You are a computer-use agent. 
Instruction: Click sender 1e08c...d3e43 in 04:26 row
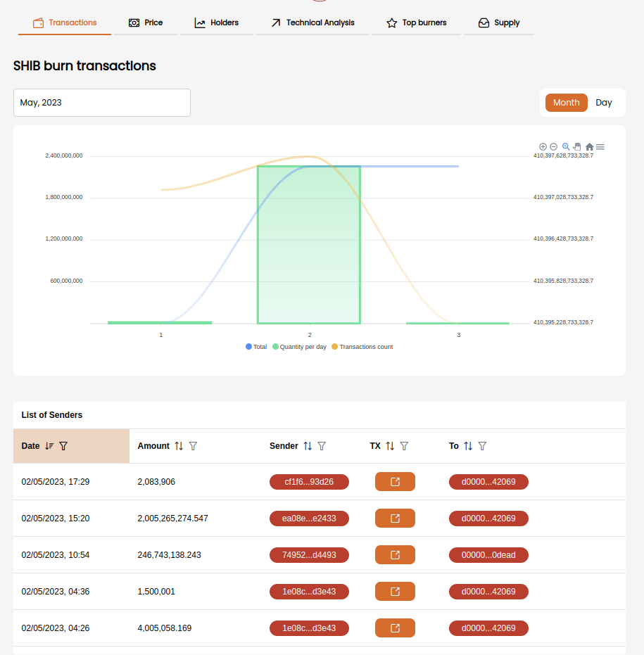point(309,628)
